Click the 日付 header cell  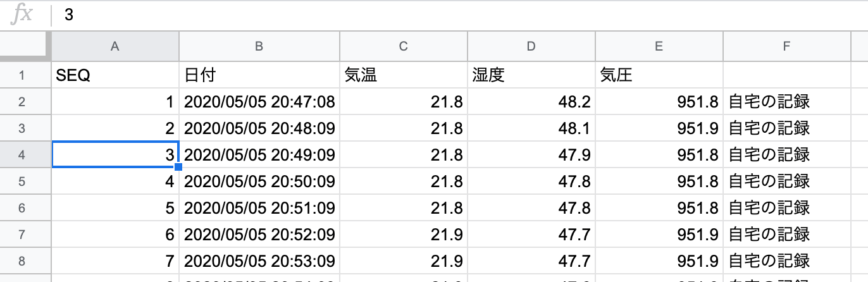259,75
